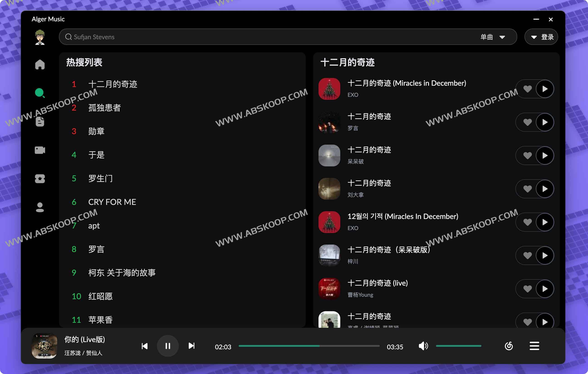Image resolution: width=588 pixels, height=374 pixels.
Task: Select hot search item 孤独患者
Action: 105,108
